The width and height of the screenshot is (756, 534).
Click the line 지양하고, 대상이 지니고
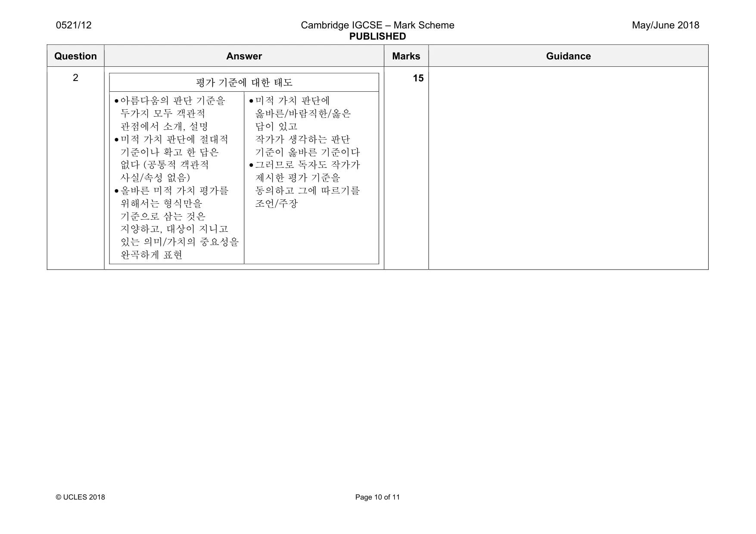click(174, 229)
